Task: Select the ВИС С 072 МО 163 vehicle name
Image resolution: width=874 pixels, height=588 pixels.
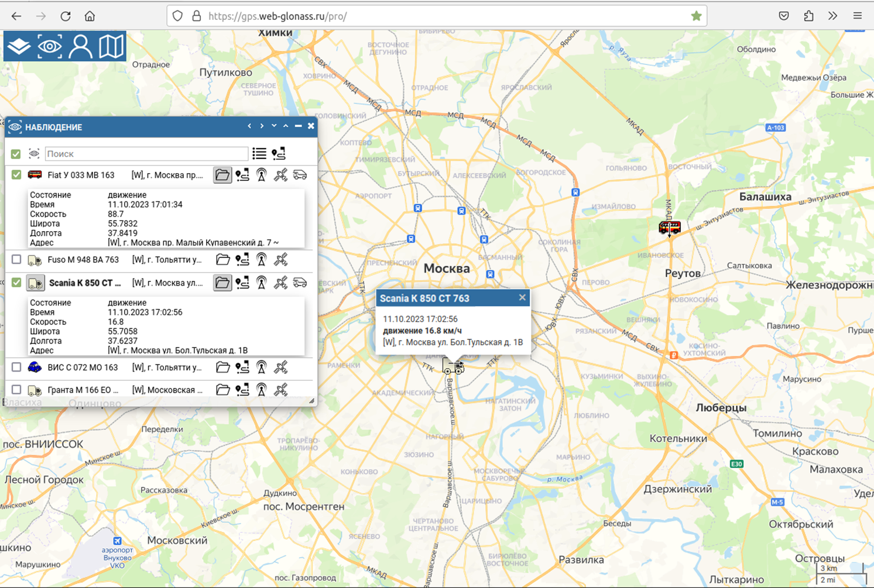Action: click(x=83, y=367)
